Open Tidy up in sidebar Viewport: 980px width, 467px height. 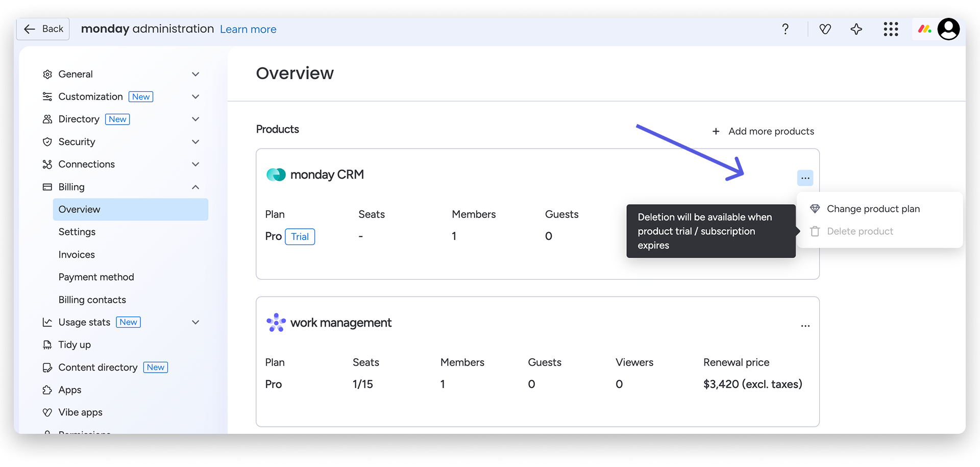click(x=75, y=345)
